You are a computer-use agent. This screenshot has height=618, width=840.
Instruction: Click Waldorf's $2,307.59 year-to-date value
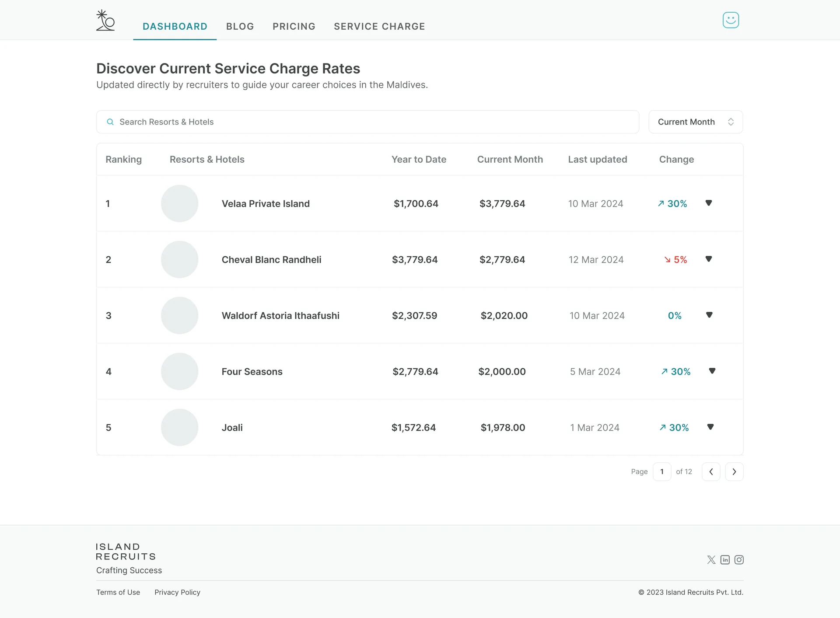(x=415, y=315)
